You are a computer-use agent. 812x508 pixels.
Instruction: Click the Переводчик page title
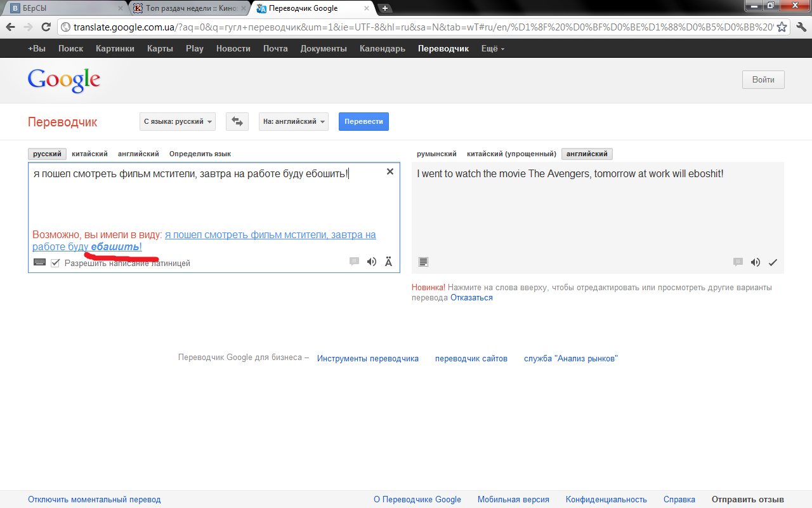[63, 122]
